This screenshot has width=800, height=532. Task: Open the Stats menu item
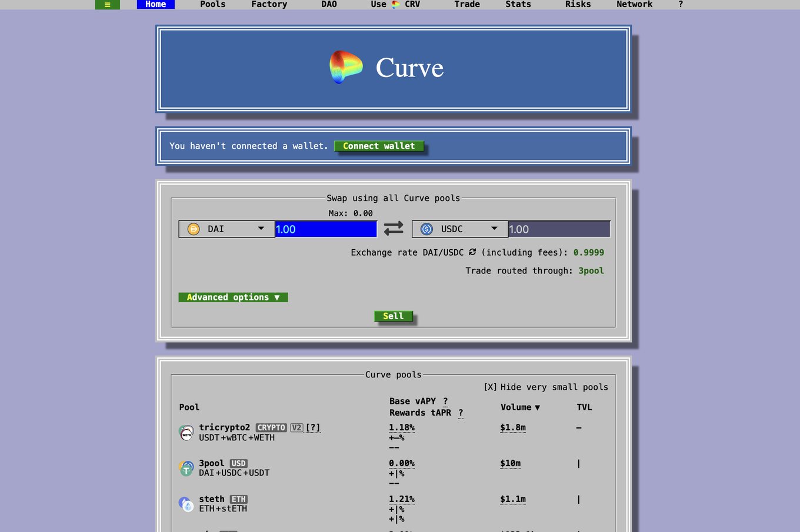click(518, 4)
